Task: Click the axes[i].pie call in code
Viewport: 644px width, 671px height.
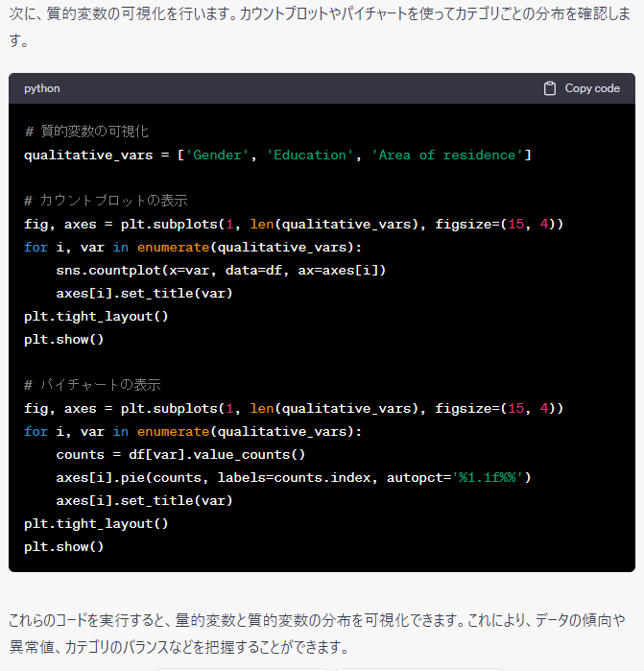Action: [x=96, y=477]
